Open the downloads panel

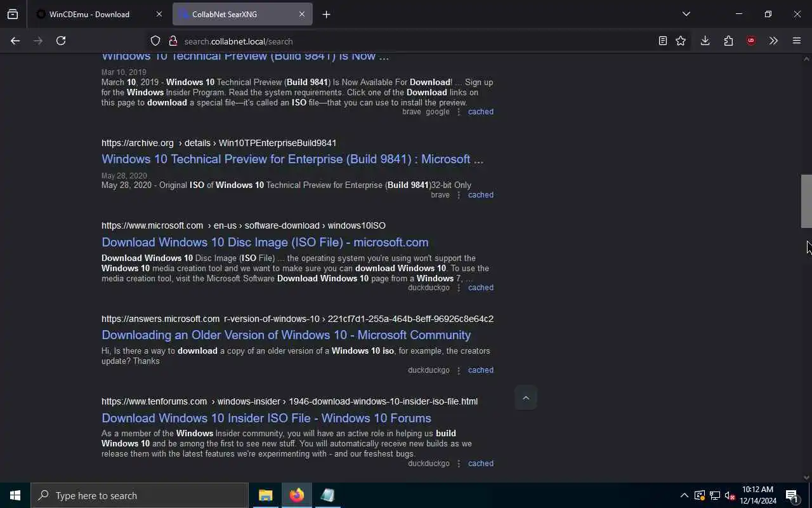point(705,41)
